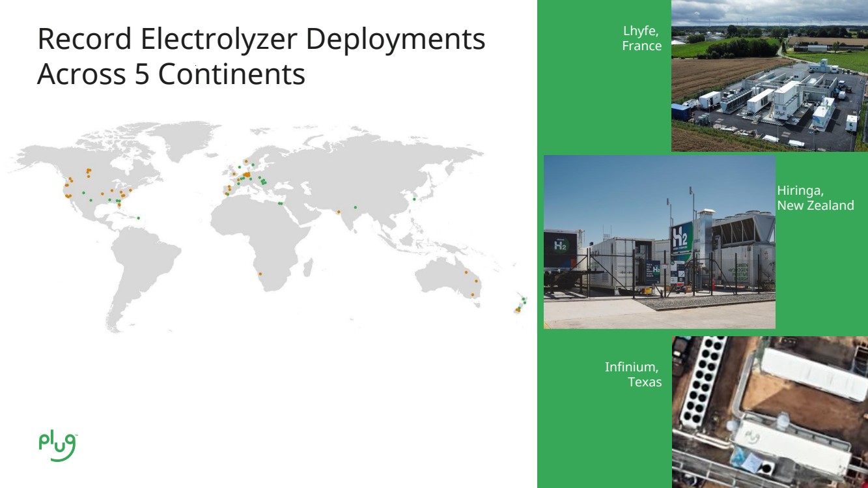The height and width of the screenshot is (488, 868).
Task: Click the green dot east of India
Action: 355,207
